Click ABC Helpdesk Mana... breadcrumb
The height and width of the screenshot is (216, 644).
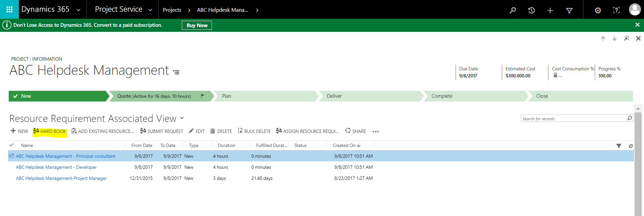(223, 10)
